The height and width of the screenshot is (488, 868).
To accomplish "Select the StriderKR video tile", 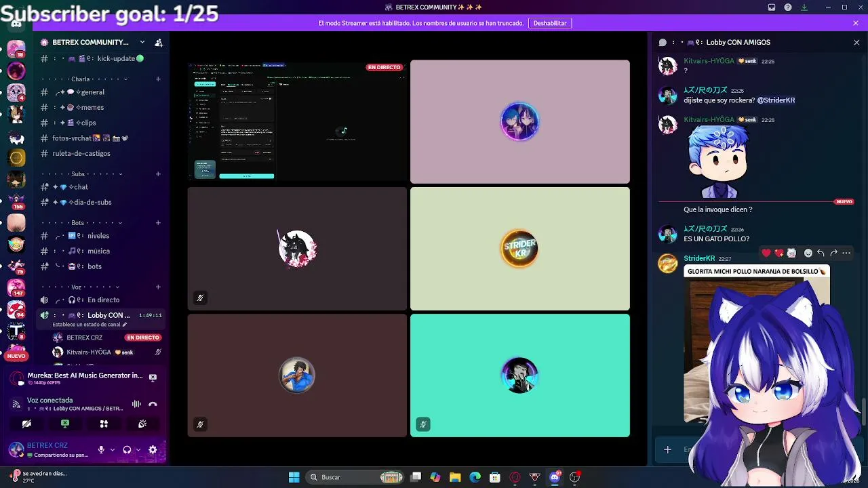I will point(520,249).
